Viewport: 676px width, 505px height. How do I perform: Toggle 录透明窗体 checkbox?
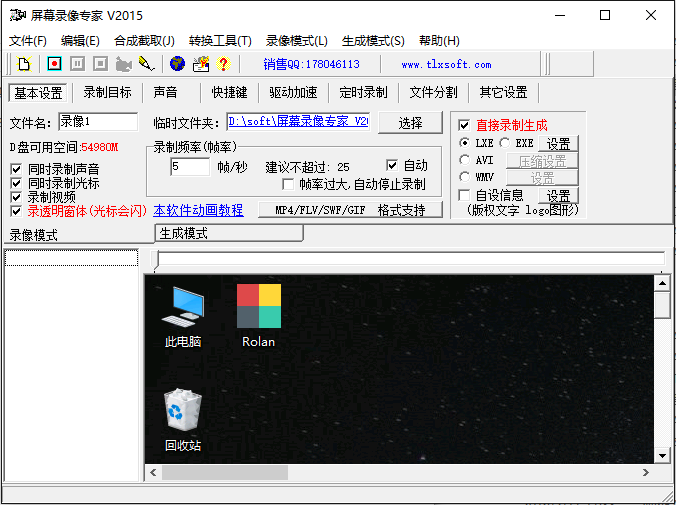coord(16,211)
